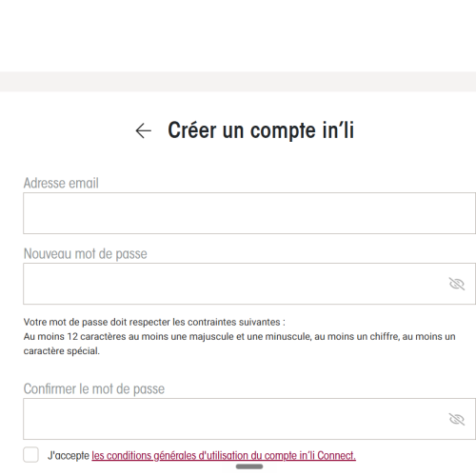Click the Confirmer le mot de passe field
476x476 pixels.
249,419
